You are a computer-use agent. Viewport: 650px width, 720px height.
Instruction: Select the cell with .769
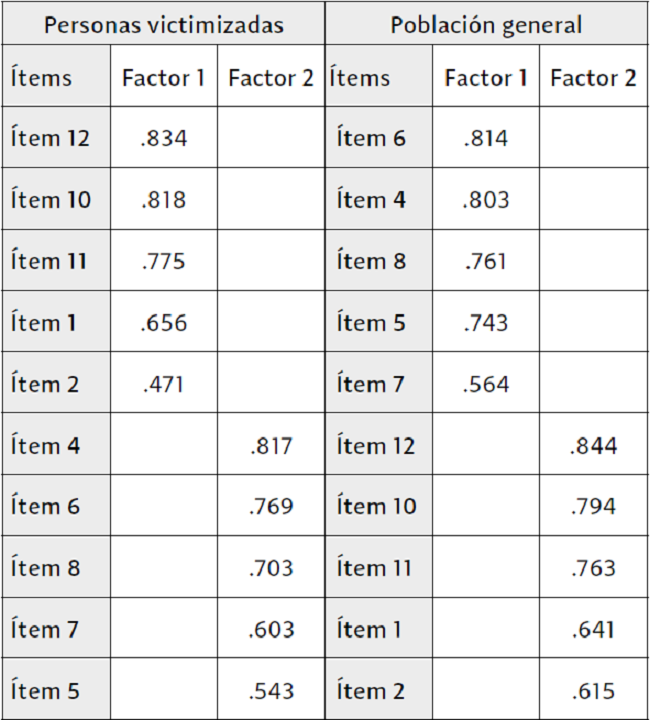point(271,507)
